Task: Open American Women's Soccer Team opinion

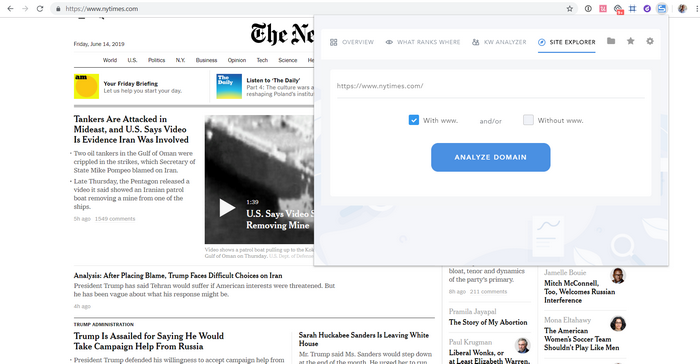Action: pyautogui.click(x=581, y=339)
